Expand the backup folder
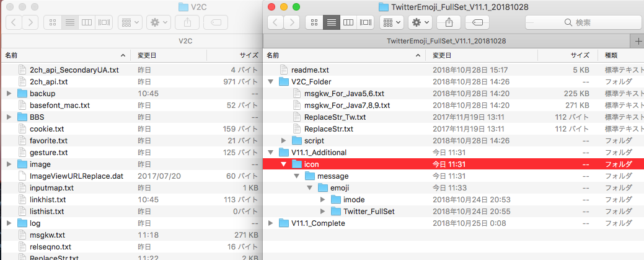This screenshot has width=644, height=260. pyautogui.click(x=9, y=94)
